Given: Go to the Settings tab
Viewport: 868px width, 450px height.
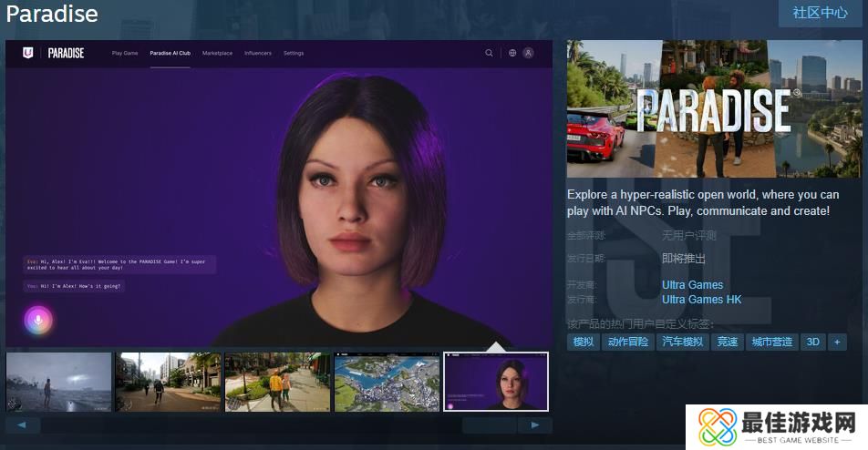Looking at the screenshot, I should click(294, 54).
